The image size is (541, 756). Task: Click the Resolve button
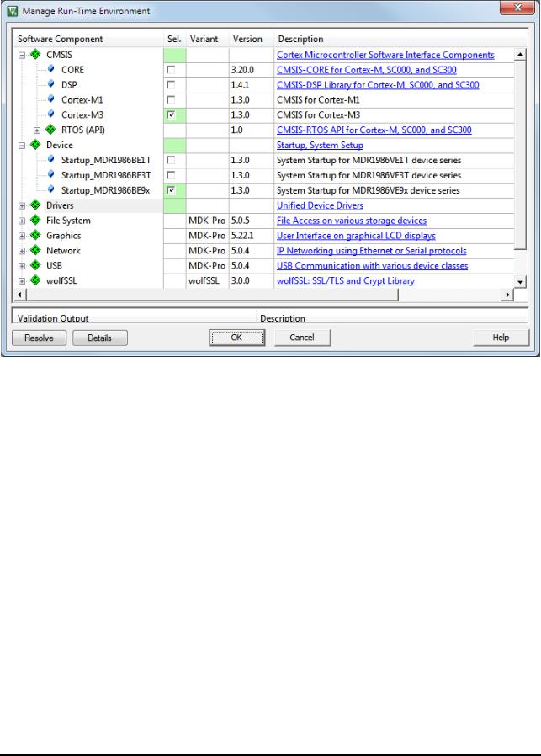pos(39,338)
